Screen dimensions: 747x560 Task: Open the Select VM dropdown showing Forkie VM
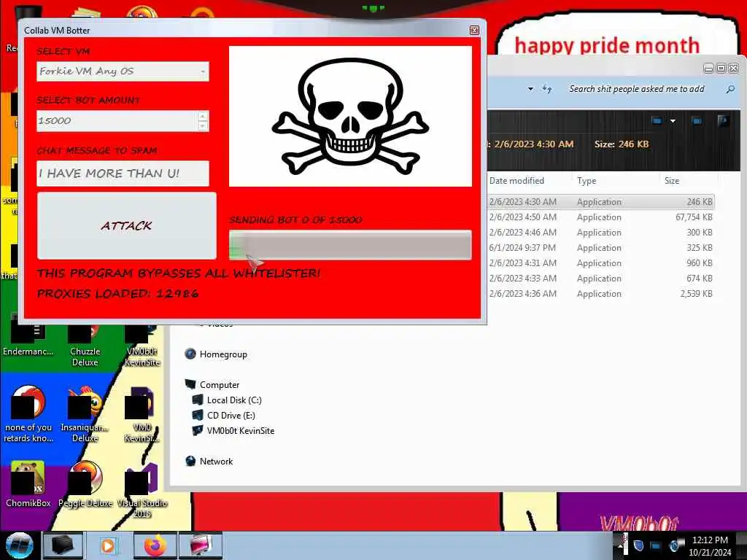coord(123,71)
